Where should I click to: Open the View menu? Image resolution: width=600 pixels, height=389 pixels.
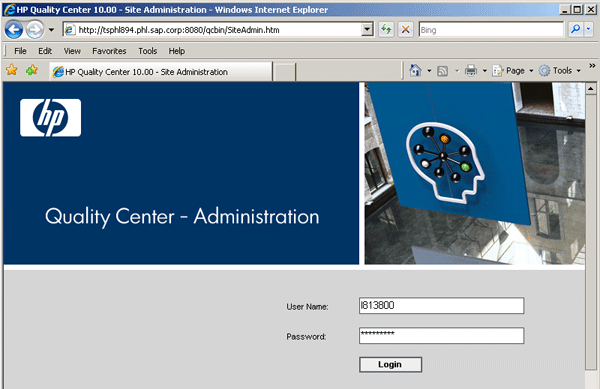pos(72,51)
